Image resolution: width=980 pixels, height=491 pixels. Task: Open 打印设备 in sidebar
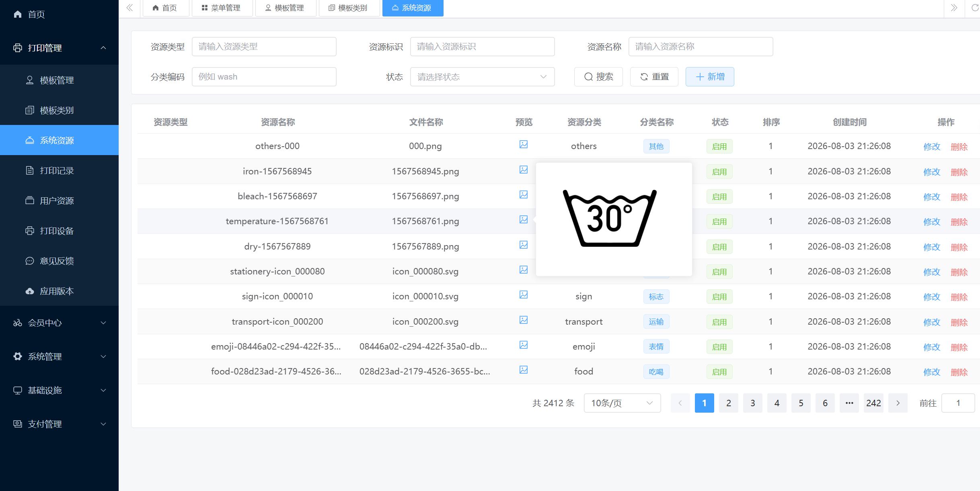pos(59,231)
